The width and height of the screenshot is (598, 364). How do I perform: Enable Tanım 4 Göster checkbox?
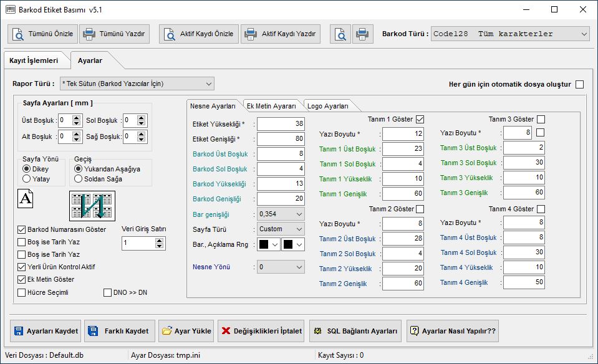(541, 209)
